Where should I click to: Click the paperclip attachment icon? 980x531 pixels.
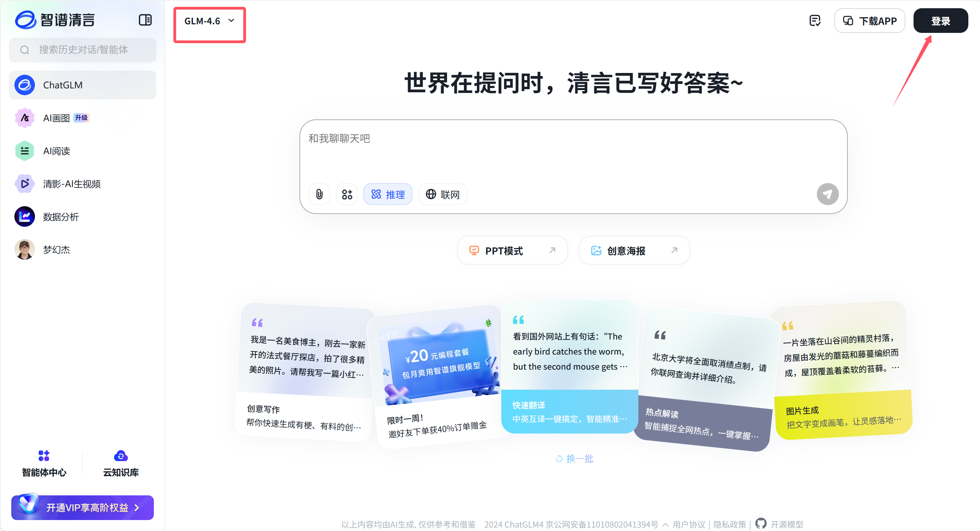(319, 194)
